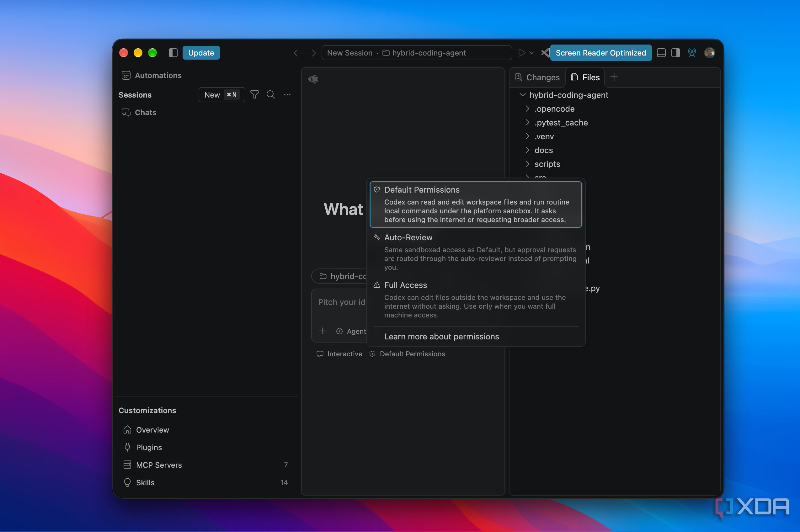Click the Auto-Review sparkle icon
The height and width of the screenshot is (532, 800).
tap(376, 237)
